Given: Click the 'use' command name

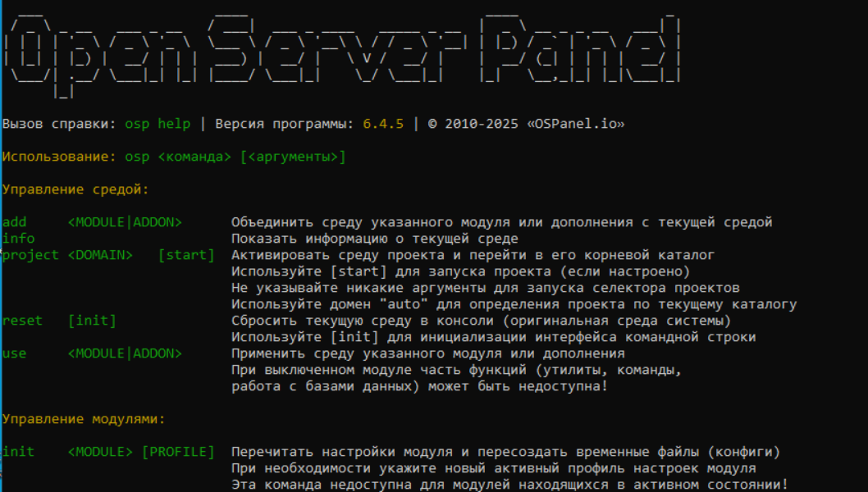Looking at the screenshot, I should (x=14, y=353).
